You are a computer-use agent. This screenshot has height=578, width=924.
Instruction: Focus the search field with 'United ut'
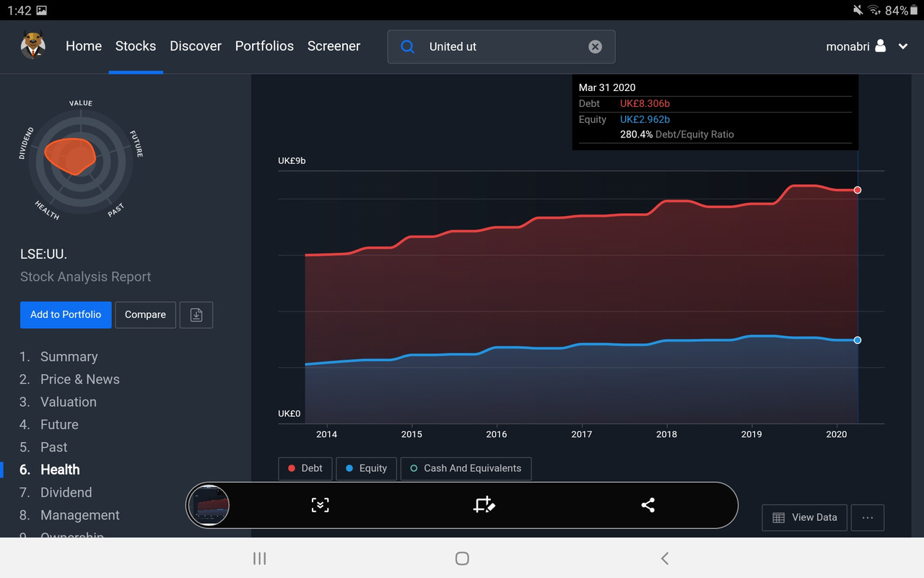click(x=501, y=47)
